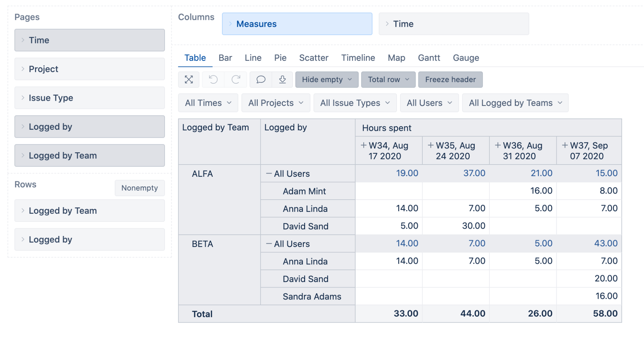Click David Sand row under BETA
Viewport: 644px width, 360px height.
tap(308, 279)
